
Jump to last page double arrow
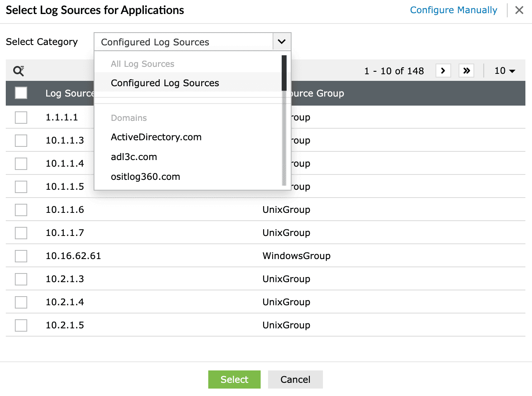pos(466,71)
